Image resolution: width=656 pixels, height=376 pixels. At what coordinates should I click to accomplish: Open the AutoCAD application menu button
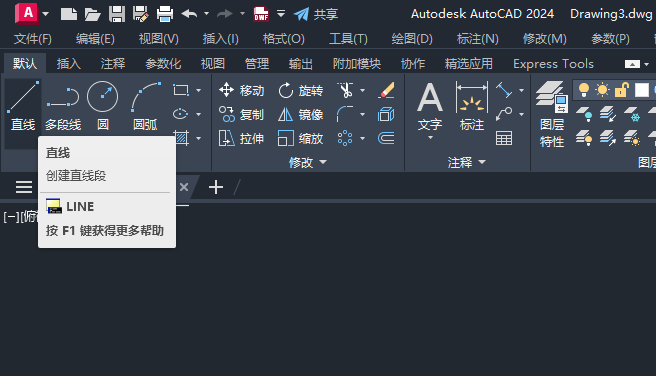coord(26,13)
